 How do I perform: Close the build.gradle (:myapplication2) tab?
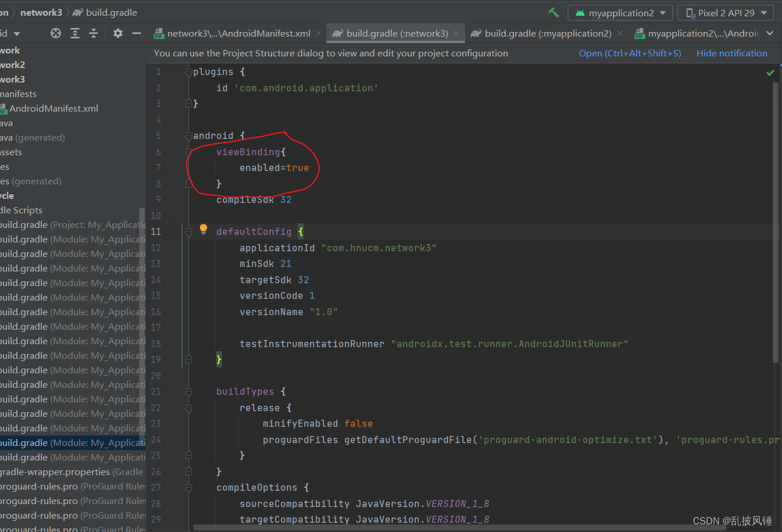(620, 33)
